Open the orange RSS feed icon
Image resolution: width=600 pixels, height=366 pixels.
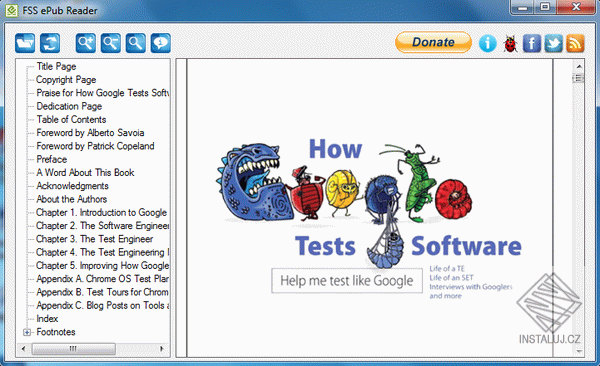pos(575,43)
